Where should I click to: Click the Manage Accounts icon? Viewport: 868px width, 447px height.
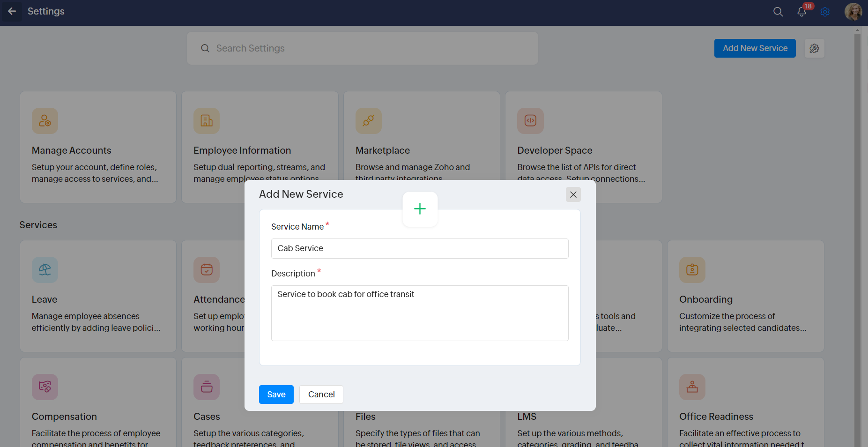pos(45,121)
